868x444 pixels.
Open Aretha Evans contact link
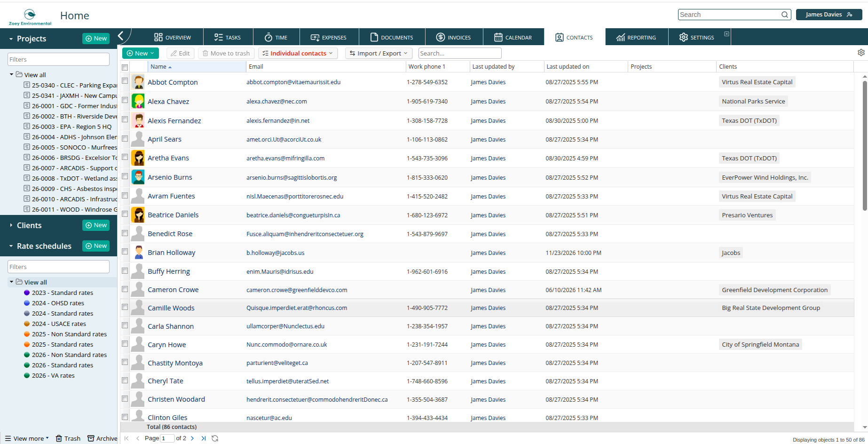click(168, 158)
